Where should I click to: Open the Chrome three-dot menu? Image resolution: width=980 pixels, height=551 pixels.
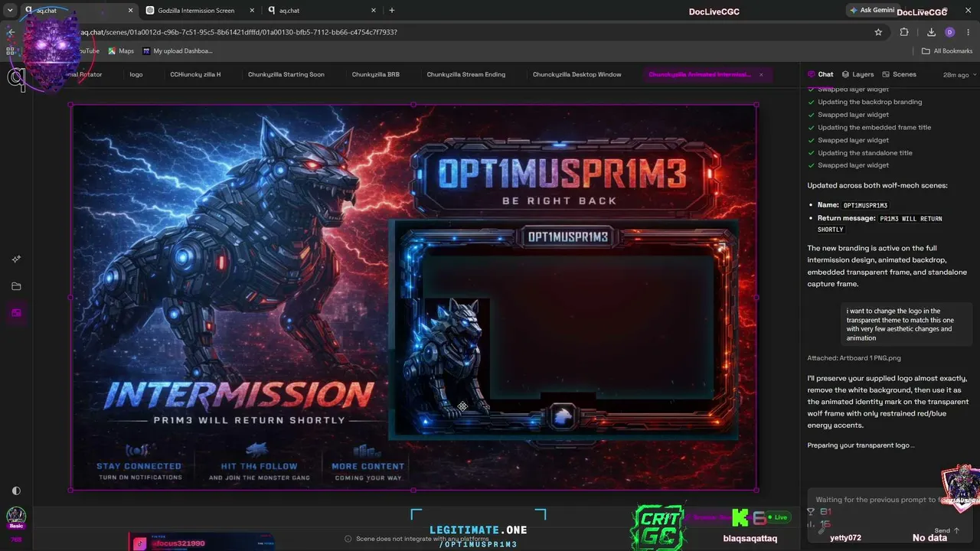(x=968, y=32)
